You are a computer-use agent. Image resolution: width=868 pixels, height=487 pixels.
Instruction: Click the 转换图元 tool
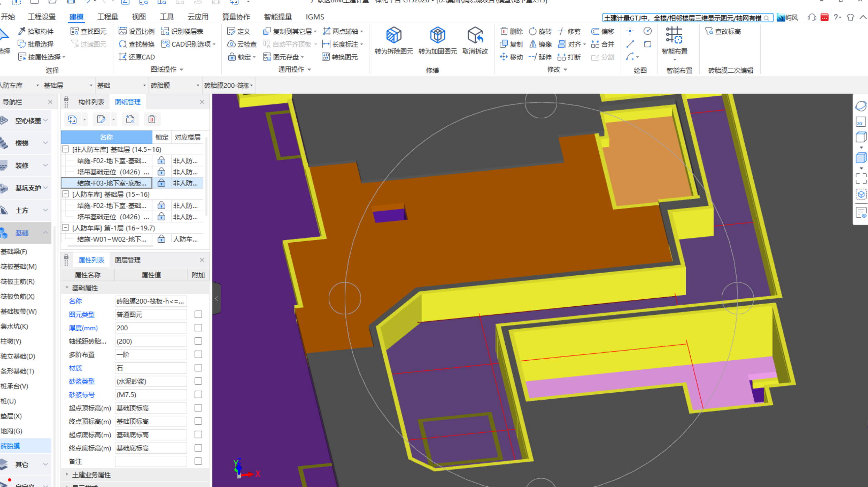pyautogui.click(x=340, y=57)
